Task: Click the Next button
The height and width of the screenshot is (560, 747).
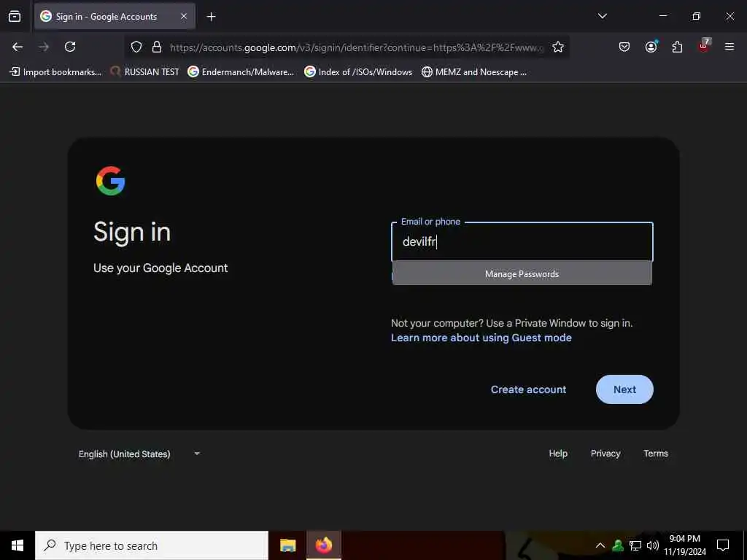Action: [624, 389]
